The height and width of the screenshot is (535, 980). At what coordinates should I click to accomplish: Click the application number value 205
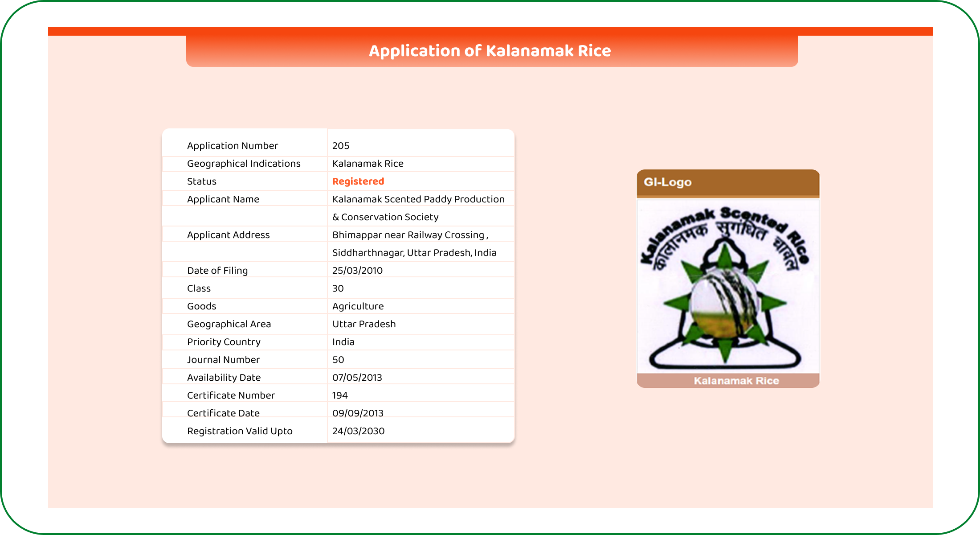[x=341, y=146]
